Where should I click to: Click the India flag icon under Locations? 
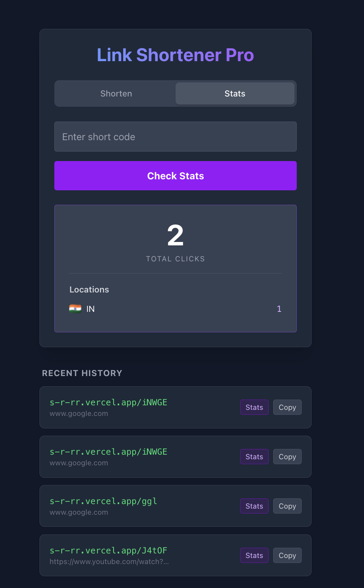[x=76, y=309]
